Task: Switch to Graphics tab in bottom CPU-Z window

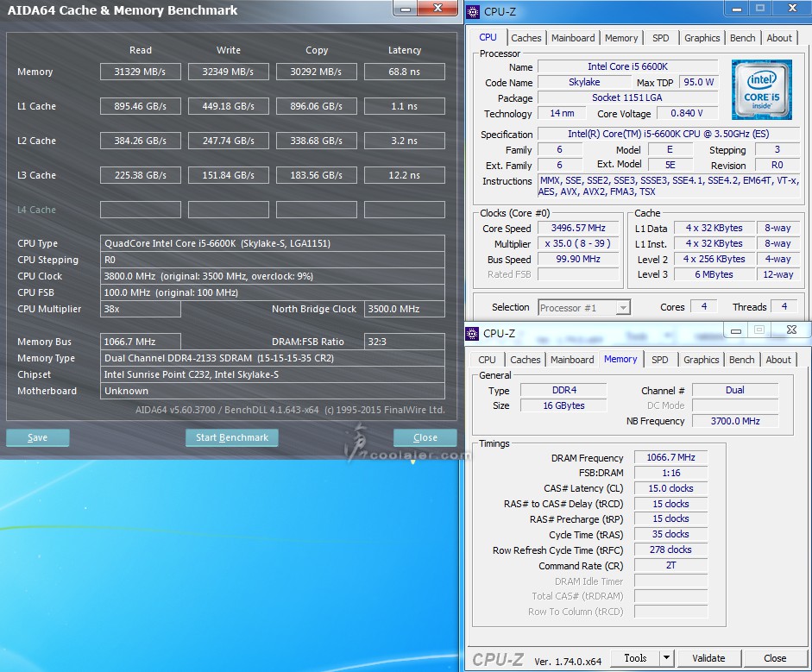Action: pos(702,360)
